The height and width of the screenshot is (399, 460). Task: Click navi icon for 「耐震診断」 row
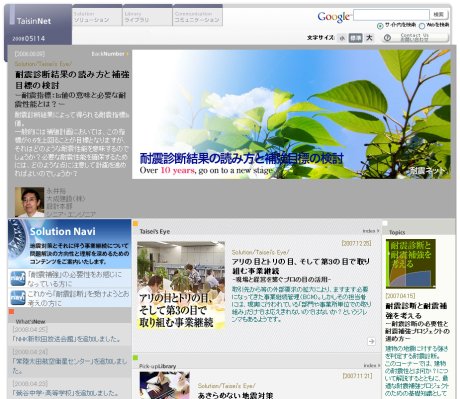click(x=18, y=298)
